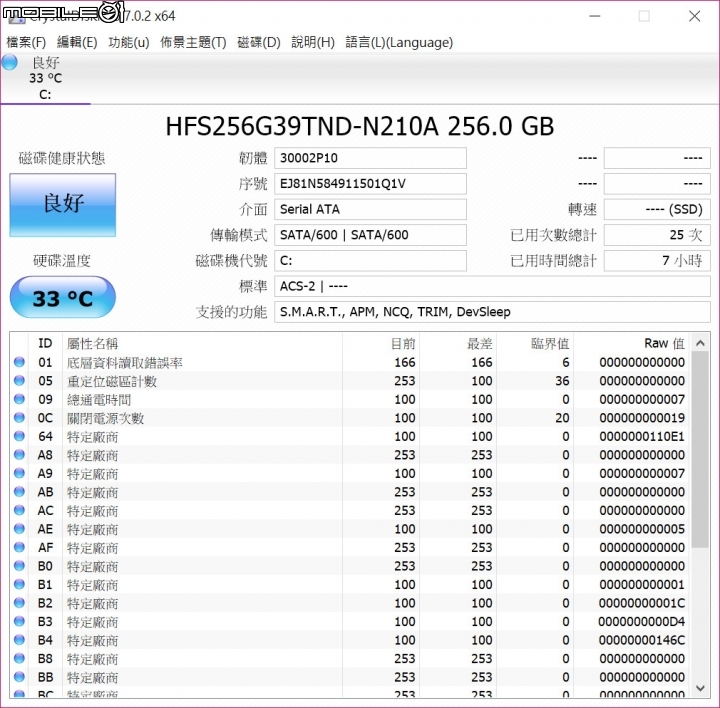
Task: Click the blue status dot of row B8
Action: point(19,658)
